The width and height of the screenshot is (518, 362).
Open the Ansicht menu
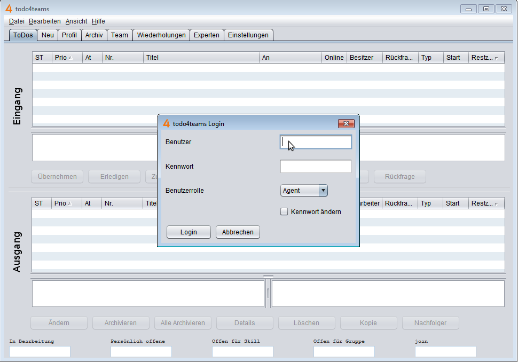(x=76, y=21)
